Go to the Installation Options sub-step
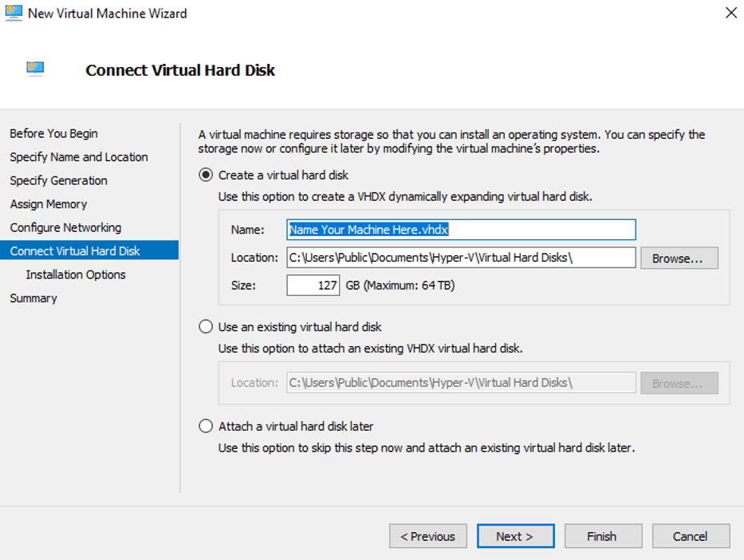The height and width of the screenshot is (560, 744). (76, 274)
